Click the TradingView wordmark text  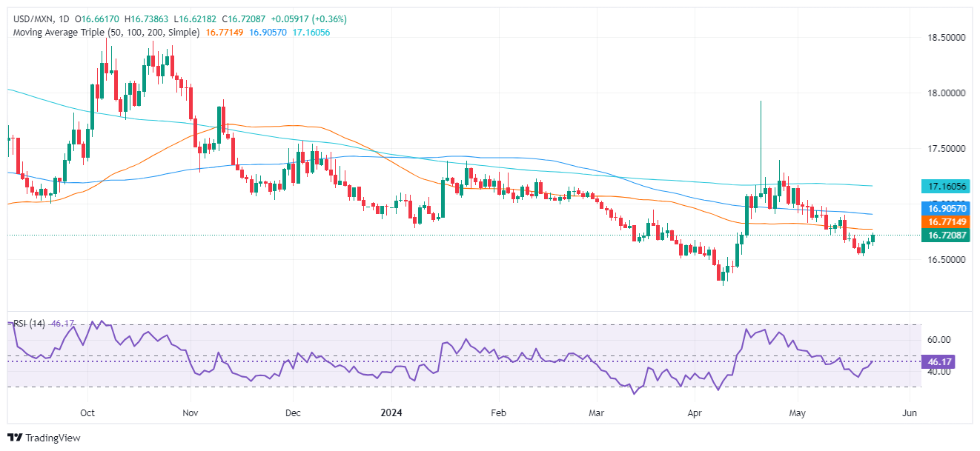(x=52, y=438)
